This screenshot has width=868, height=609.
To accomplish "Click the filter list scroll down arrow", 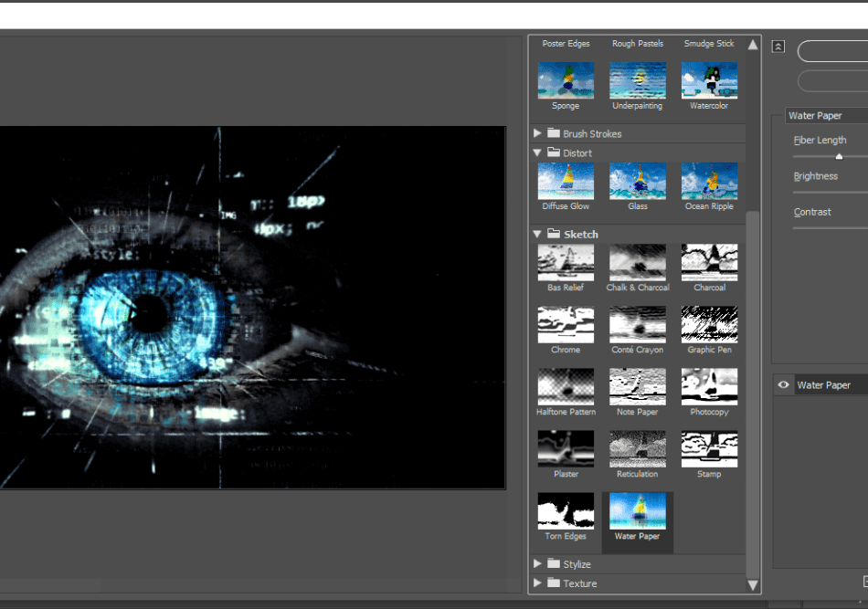I will 753,584.
